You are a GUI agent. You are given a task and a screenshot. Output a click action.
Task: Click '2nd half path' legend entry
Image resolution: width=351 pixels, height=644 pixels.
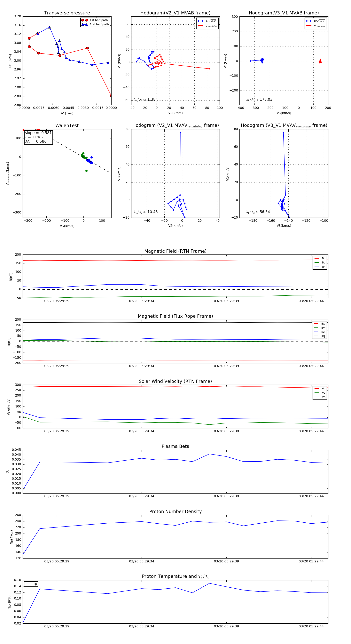(x=95, y=25)
